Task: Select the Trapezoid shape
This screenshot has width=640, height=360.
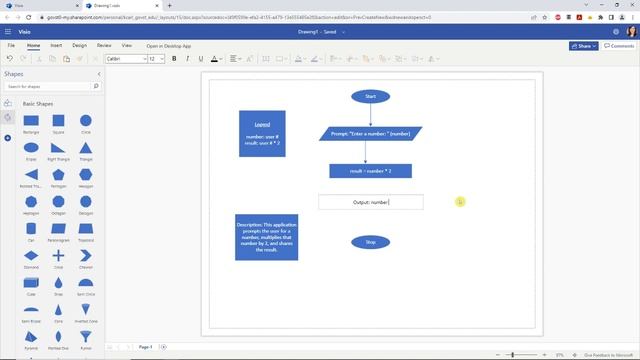Action: 86,229
